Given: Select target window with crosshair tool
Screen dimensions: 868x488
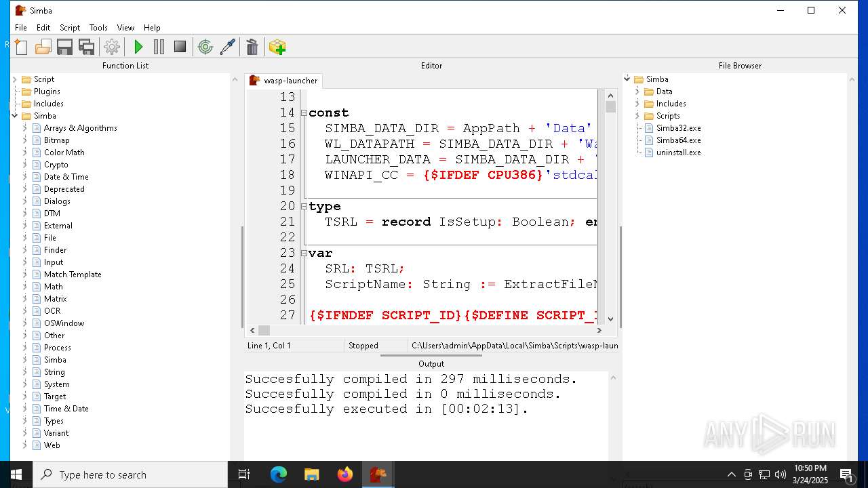Looking at the screenshot, I should point(205,47).
